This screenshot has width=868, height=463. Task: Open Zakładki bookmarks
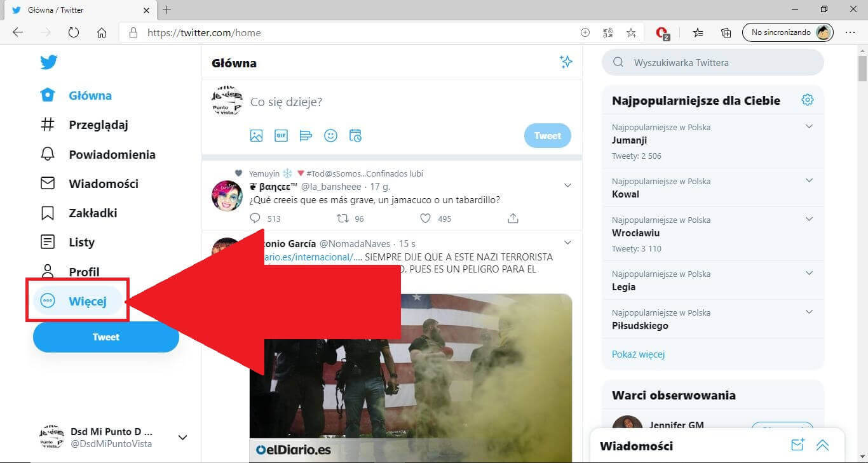79,213
